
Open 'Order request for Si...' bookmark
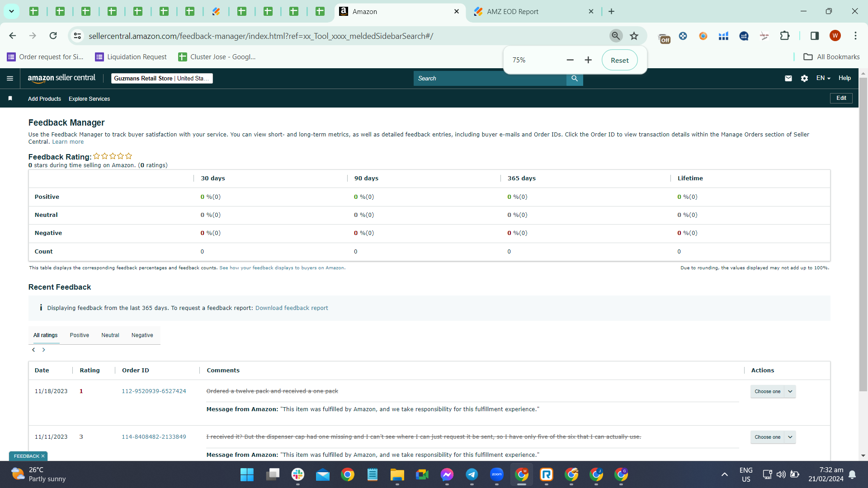tap(45, 57)
